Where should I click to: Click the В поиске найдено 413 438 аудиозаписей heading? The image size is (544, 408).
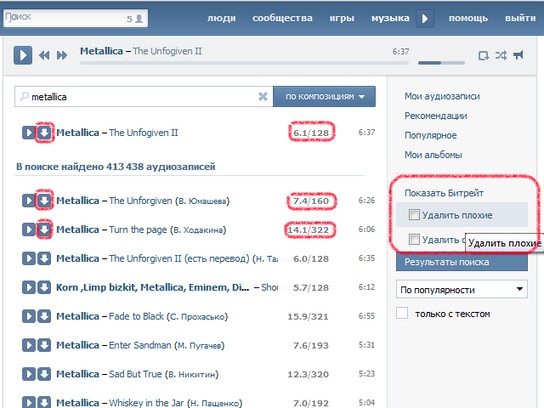pos(116,167)
